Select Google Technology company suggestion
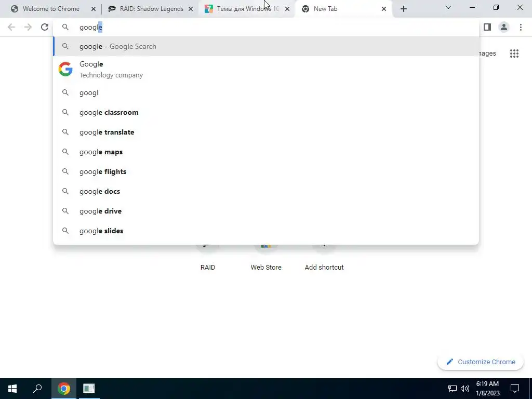 (x=267, y=69)
